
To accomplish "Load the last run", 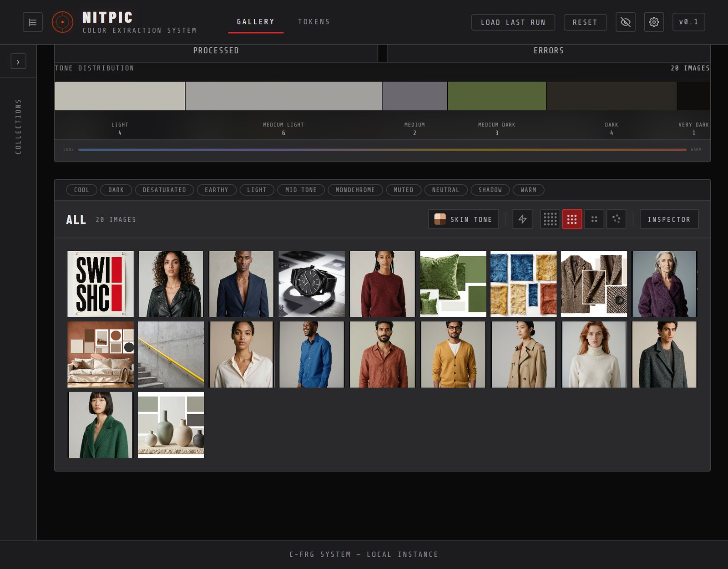I will coord(513,22).
